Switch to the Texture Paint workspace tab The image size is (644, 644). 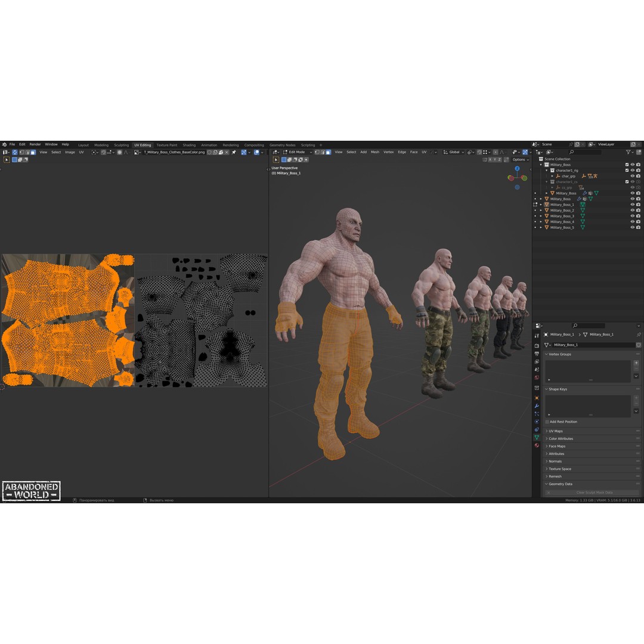(167, 145)
